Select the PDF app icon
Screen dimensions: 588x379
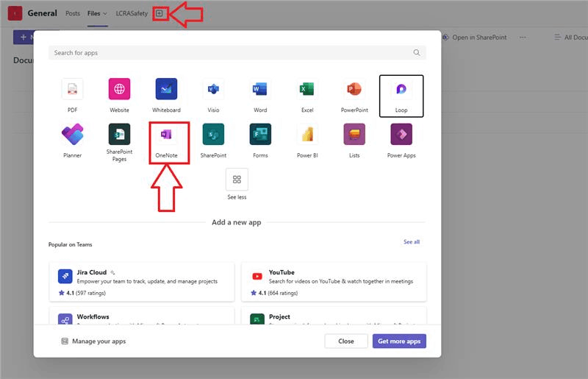[x=72, y=89]
